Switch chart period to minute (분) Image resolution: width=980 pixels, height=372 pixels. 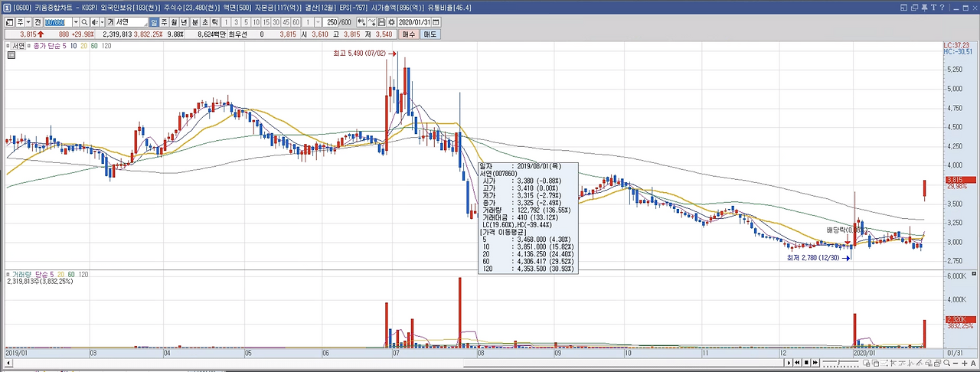[x=194, y=22]
